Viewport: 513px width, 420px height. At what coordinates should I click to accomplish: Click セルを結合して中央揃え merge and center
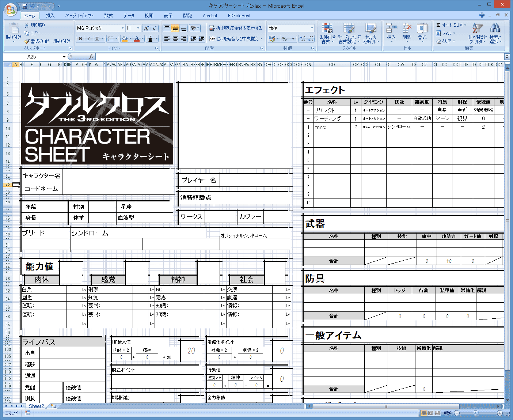[x=236, y=39]
